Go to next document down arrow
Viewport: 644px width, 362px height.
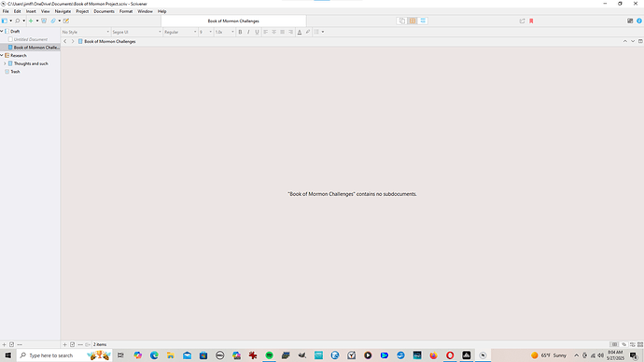point(633,41)
